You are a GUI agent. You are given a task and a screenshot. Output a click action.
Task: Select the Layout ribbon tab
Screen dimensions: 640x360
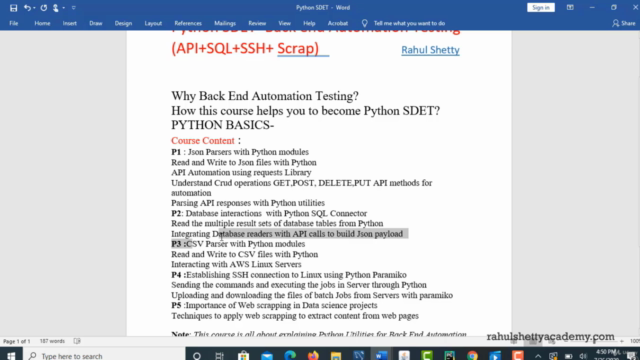[153, 23]
